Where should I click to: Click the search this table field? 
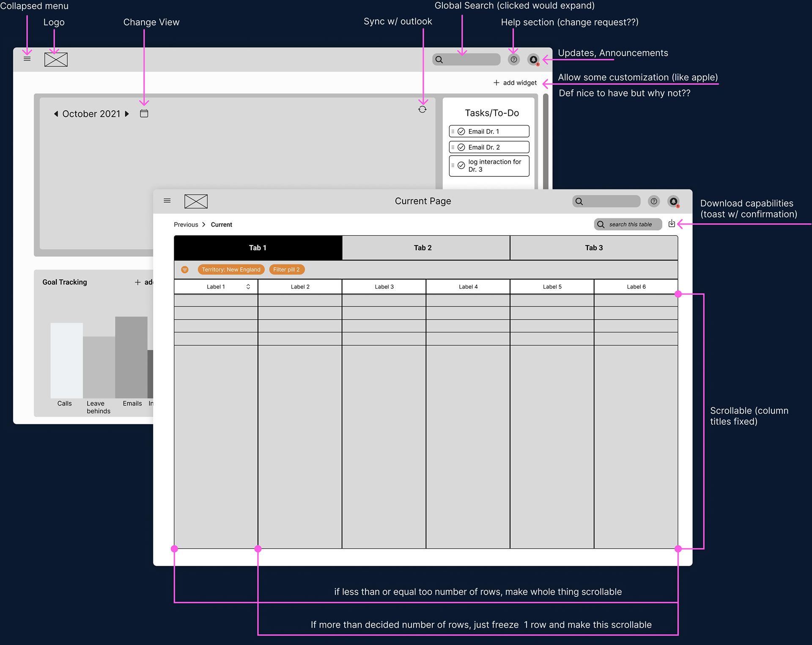(x=630, y=225)
